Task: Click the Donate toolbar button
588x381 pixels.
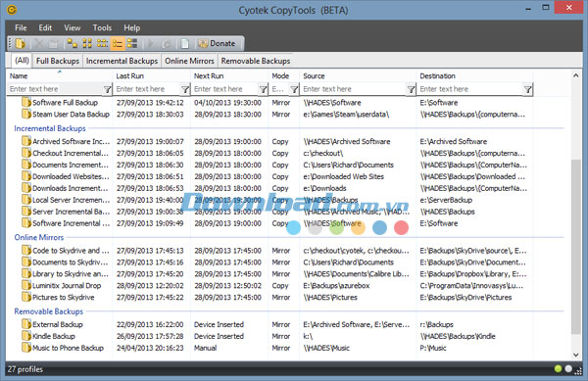Action: 217,43
